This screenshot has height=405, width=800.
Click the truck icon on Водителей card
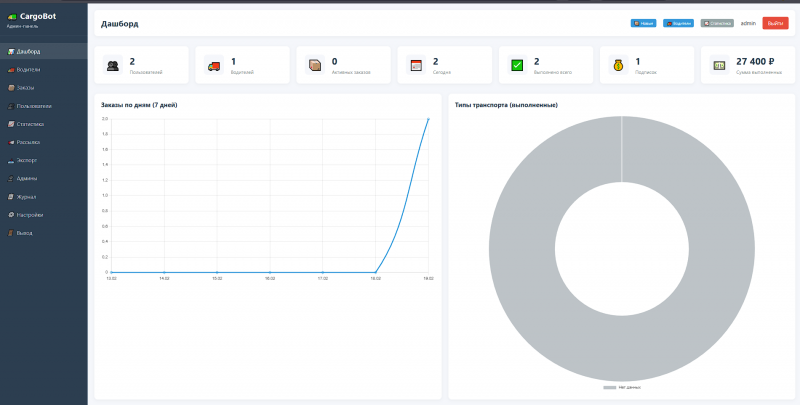tap(214, 65)
